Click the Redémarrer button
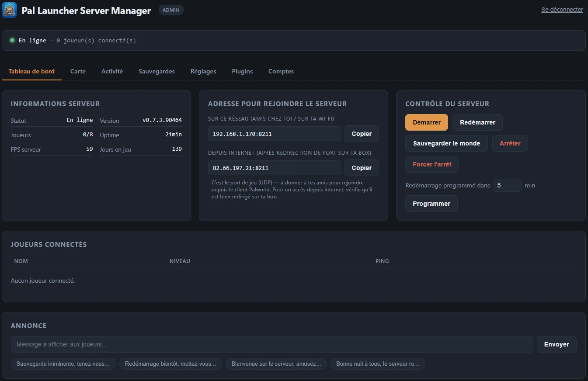This screenshot has width=588, height=381. coord(477,122)
